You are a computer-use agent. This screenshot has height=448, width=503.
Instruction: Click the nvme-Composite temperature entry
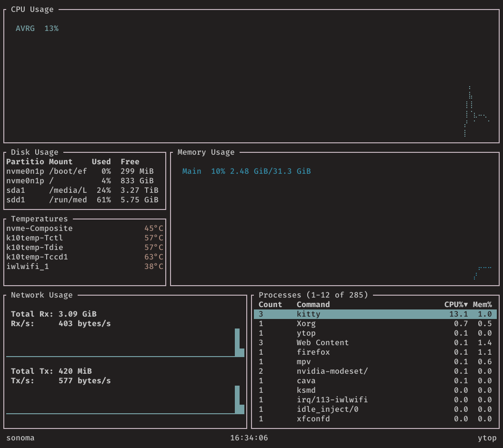(85, 229)
